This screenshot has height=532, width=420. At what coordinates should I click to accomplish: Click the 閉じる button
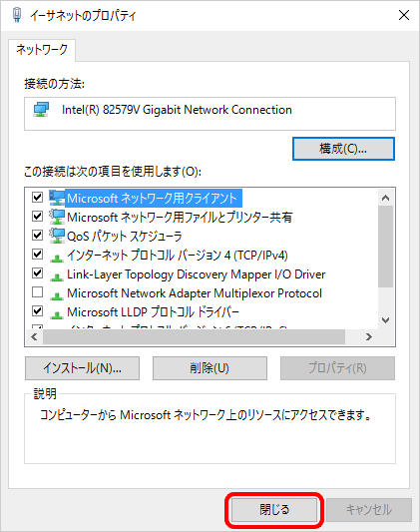(274, 510)
